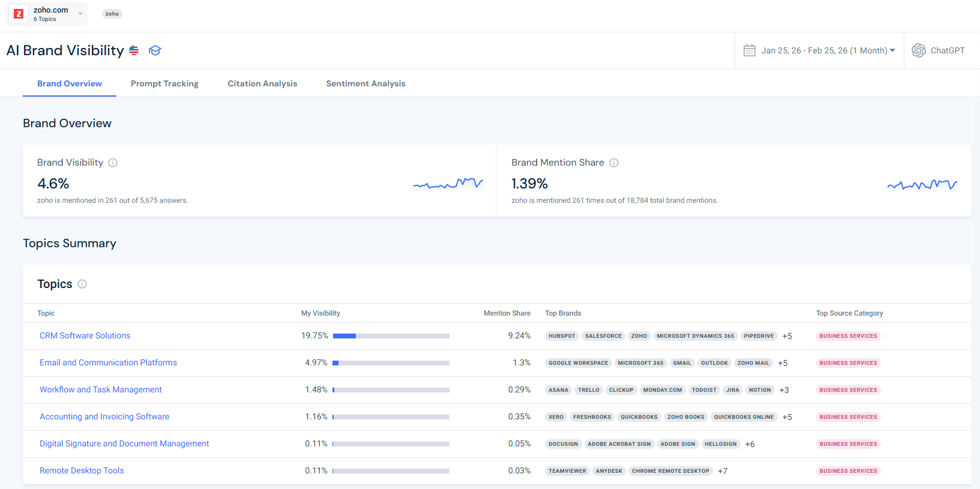The width and height of the screenshot is (980, 489).
Task: Click the Brand Mention Share info icon
Action: (614, 163)
